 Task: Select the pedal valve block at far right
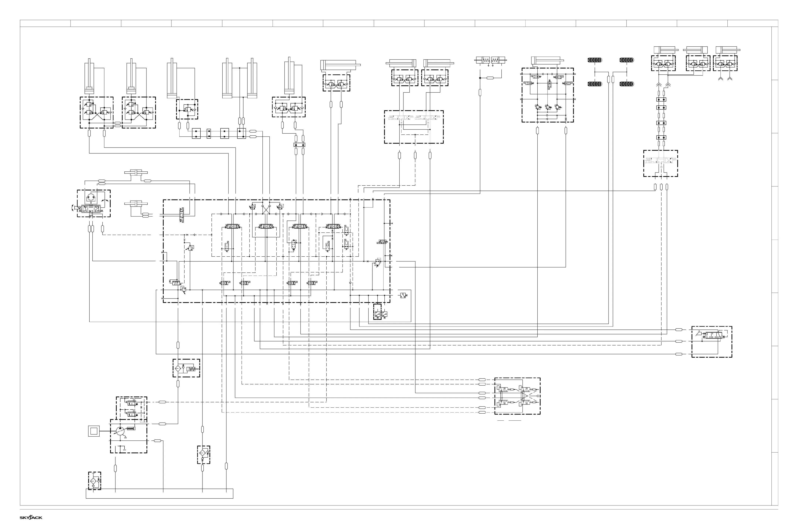pyautogui.click(x=712, y=342)
